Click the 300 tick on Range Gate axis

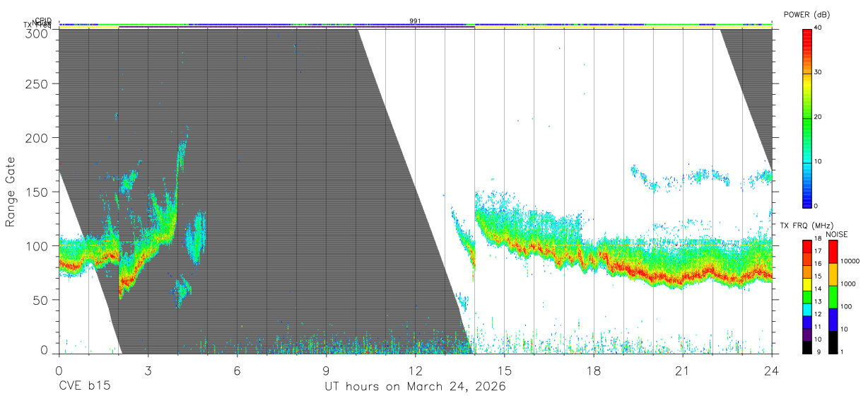tap(37, 33)
